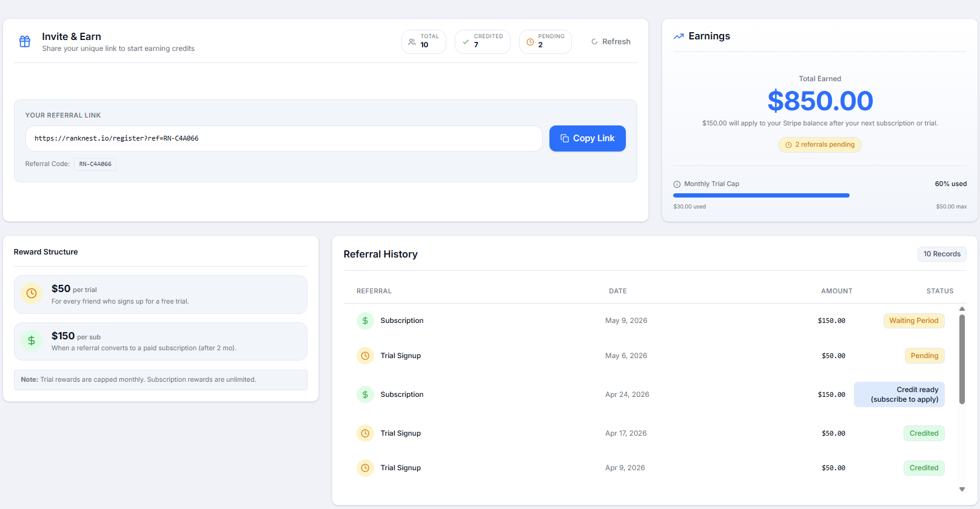This screenshot has height=509, width=980.
Task: Click the Monthly Trial Cap progress bar
Action: tap(820, 196)
